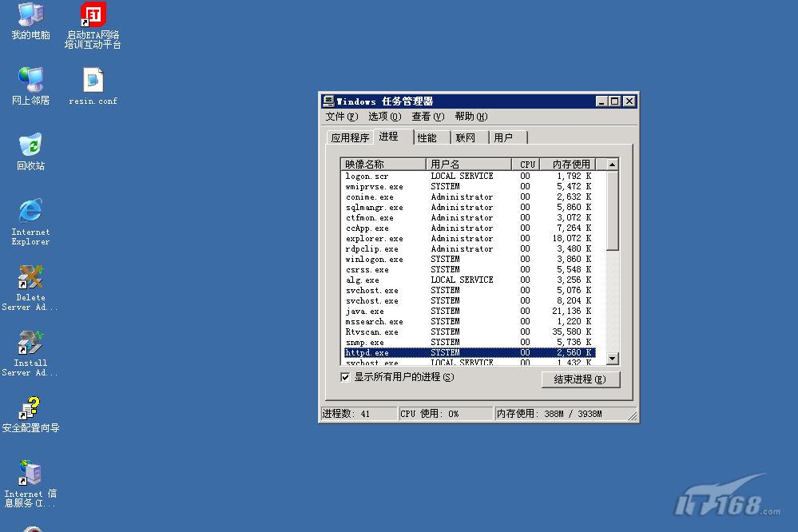The height and width of the screenshot is (532, 798).
Task: Open the 安全配置向导 desktop icon
Action: coord(30,408)
